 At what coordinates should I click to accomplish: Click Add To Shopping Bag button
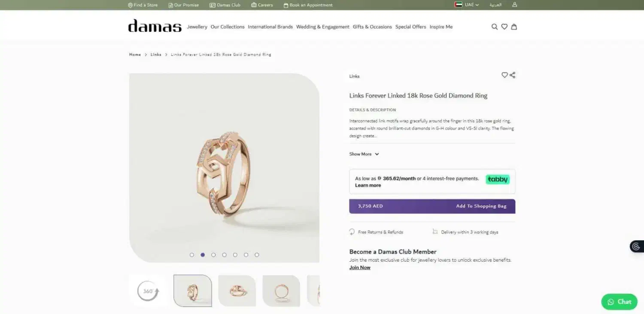[x=432, y=206]
